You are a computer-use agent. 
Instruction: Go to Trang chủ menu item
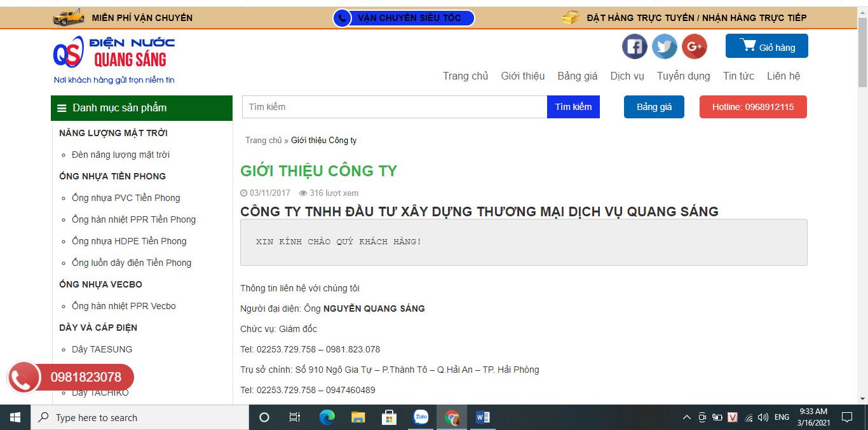tap(466, 76)
